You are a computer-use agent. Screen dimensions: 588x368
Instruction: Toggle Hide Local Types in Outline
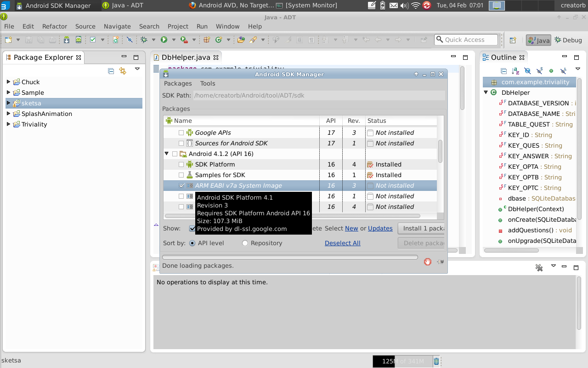(563, 71)
